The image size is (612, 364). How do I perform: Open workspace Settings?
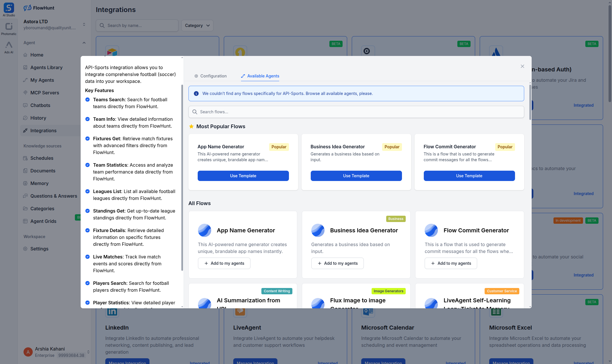[x=39, y=249]
